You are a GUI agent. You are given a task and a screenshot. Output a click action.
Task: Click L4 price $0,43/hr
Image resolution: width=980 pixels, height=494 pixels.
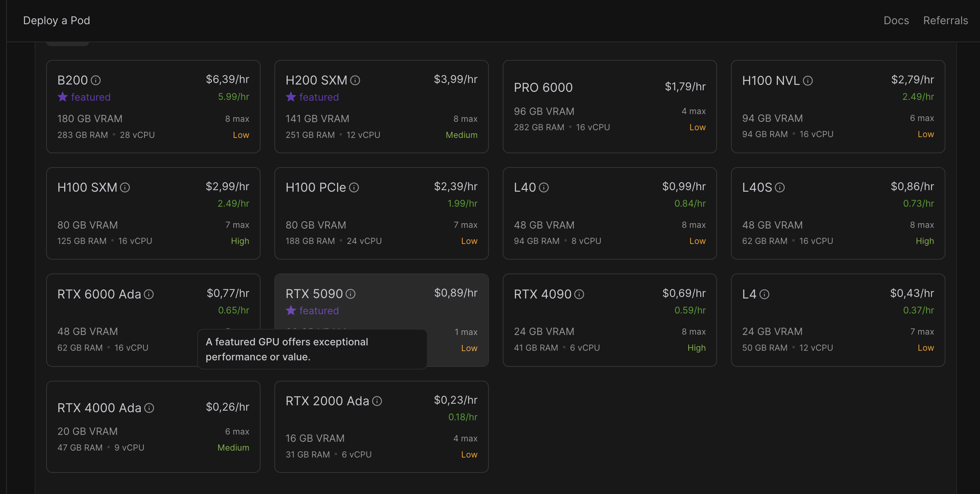(912, 293)
